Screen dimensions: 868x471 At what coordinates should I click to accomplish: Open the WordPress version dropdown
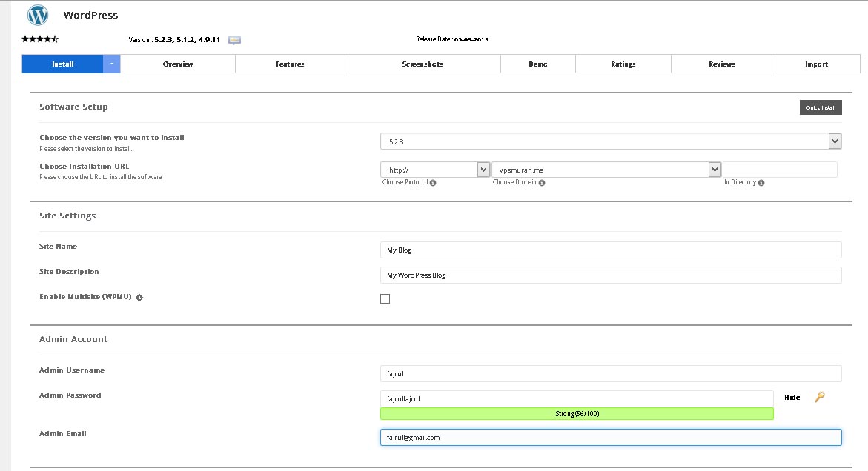coord(835,141)
